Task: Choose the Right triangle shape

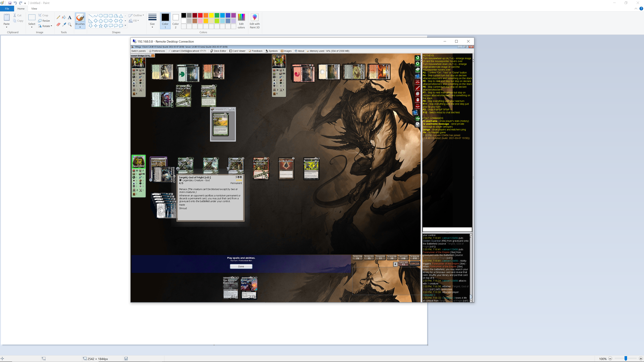Action: click(x=91, y=21)
